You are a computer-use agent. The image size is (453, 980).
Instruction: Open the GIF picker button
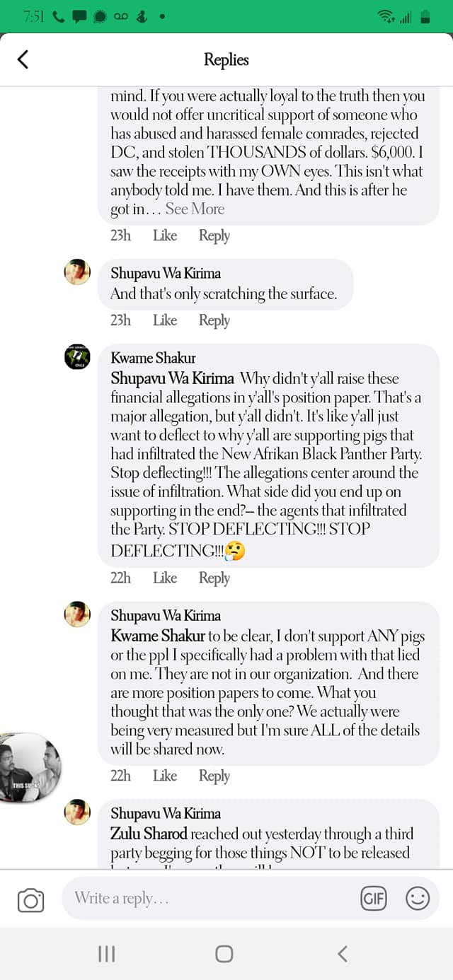click(373, 899)
